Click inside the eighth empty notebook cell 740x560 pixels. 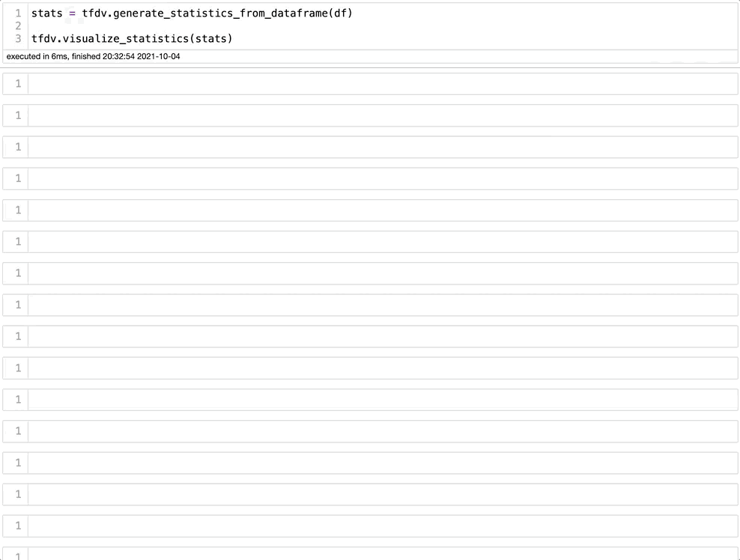[x=382, y=305]
